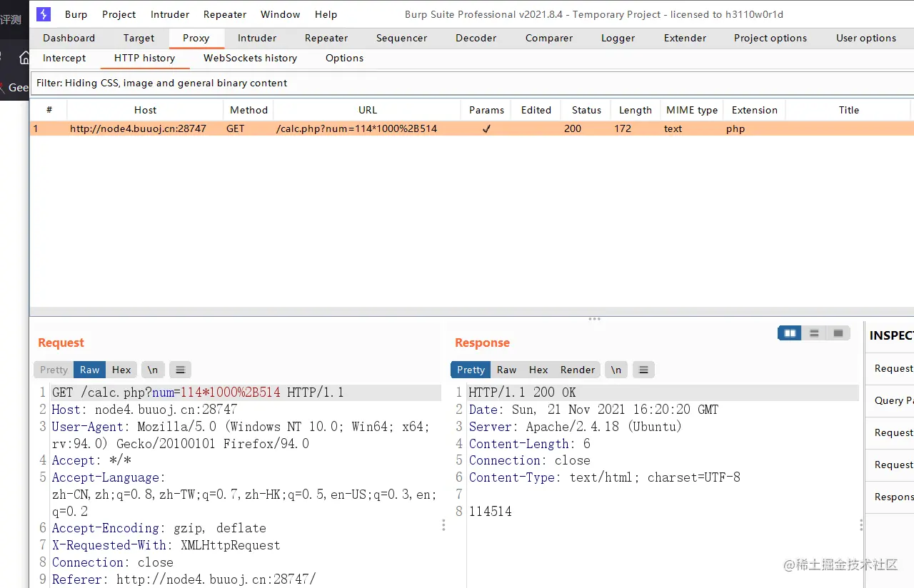Go to the Extender tab
Screen dimensions: 914x588
tap(685, 38)
